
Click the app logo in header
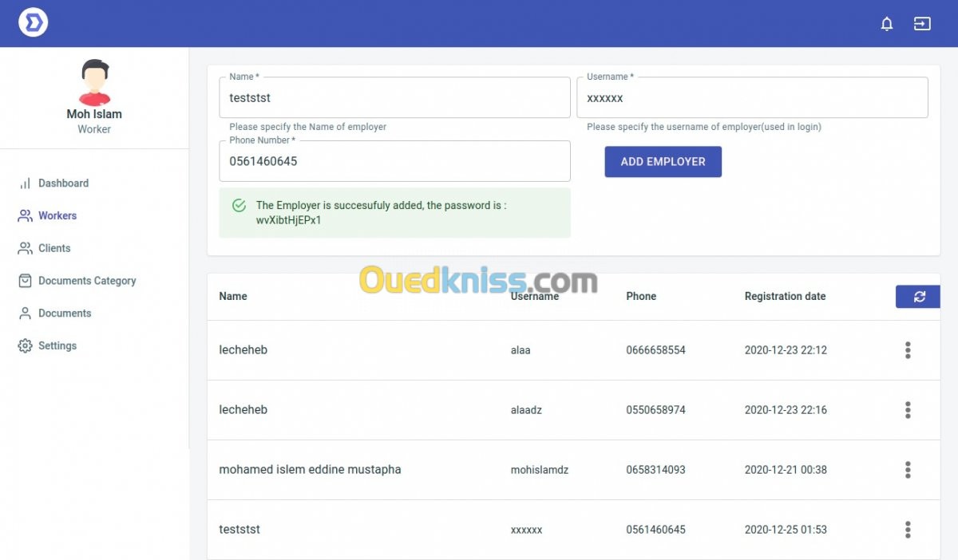33,22
